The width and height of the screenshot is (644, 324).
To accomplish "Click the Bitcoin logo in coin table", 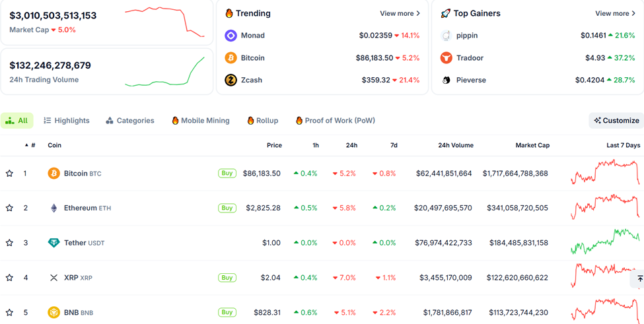I will [x=54, y=174].
